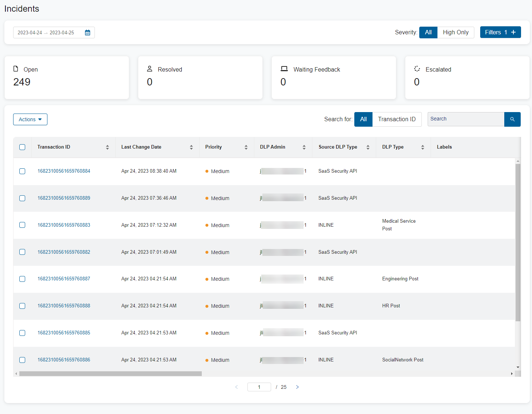Viewport: 532px width, 414px height.
Task: Open incident link ending in 760888
Action: click(64, 306)
